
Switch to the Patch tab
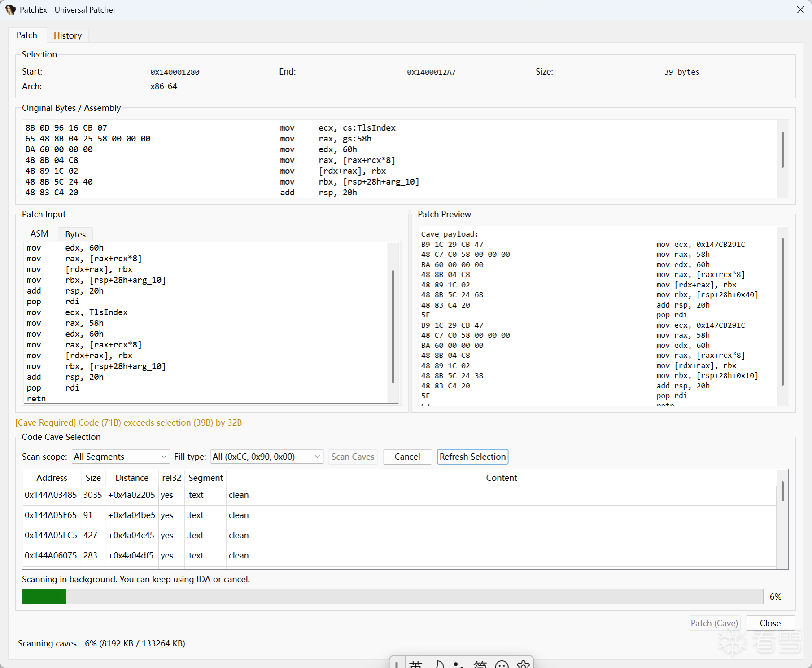(x=27, y=35)
